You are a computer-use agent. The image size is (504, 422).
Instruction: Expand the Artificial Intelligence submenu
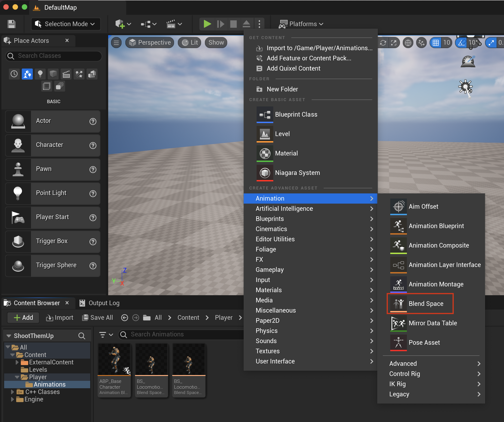pos(310,208)
